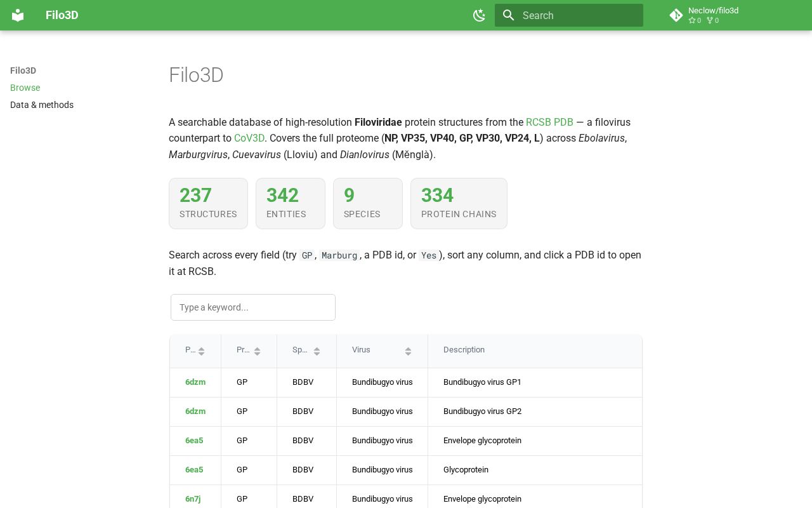Click the 'Marburg' code keyword example
Screen dimensions: 812x508
[x=339, y=255]
